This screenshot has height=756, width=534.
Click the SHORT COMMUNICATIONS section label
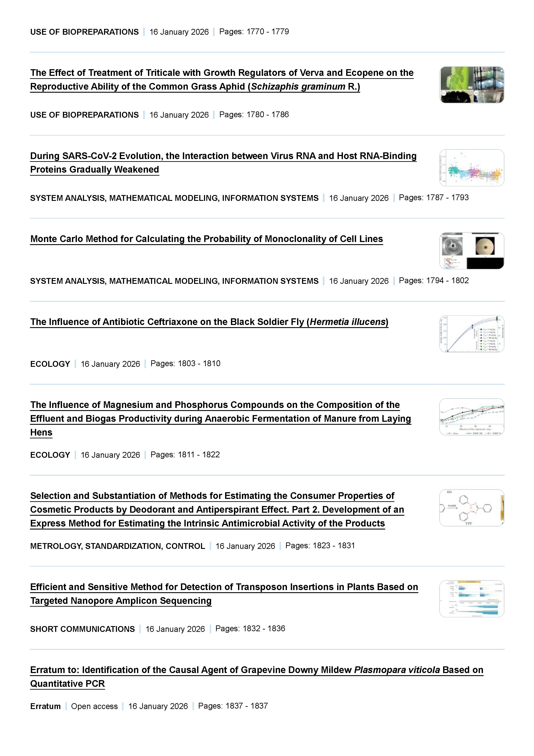(x=82, y=629)
